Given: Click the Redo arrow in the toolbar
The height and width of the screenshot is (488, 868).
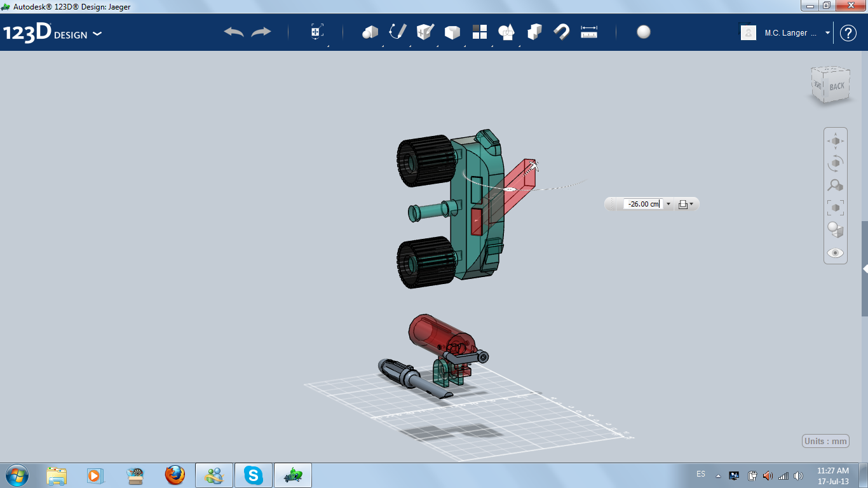Looking at the screenshot, I should (261, 32).
